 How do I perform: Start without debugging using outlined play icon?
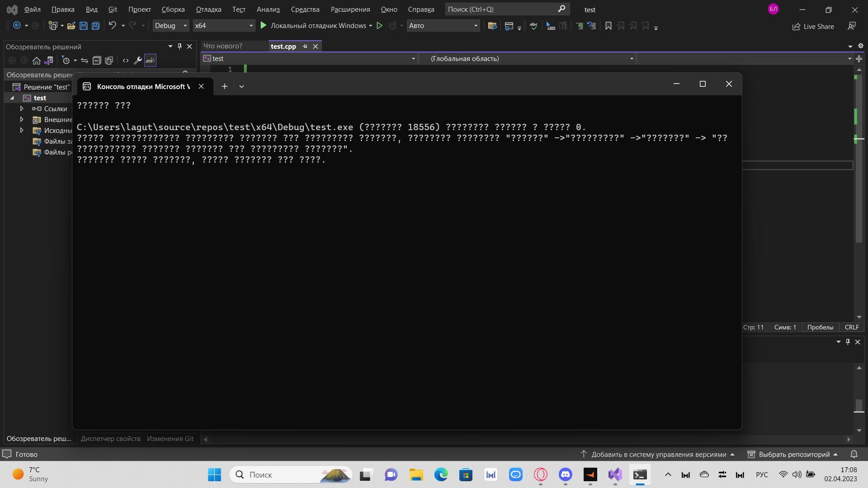tap(380, 26)
